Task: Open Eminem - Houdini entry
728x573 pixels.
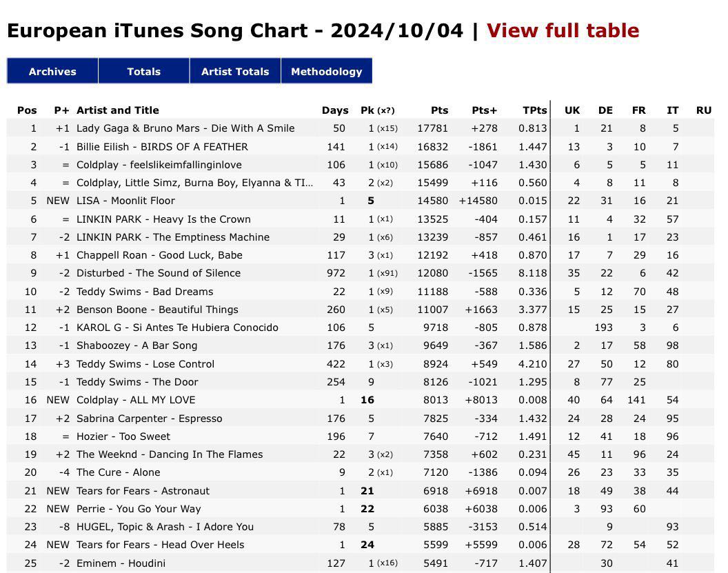Action: pyautogui.click(x=121, y=563)
